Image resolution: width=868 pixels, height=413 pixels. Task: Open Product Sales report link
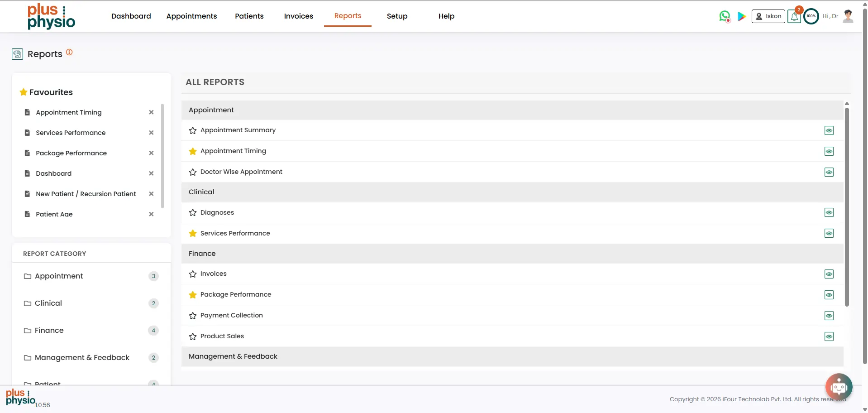pyautogui.click(x=222, y=336)
